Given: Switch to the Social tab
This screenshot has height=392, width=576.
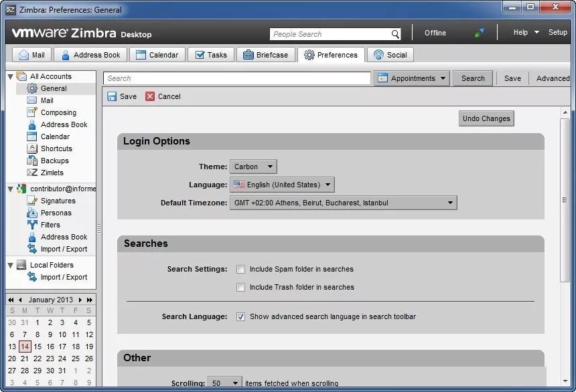Looking at the screenshot, I should (x=390, y=55).
